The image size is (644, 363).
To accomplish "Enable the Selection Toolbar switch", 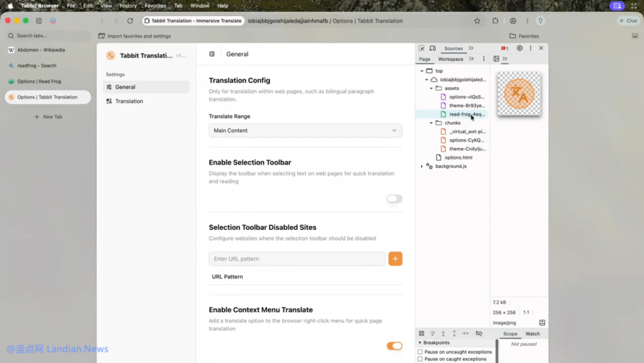I will [x=394, y=199].
